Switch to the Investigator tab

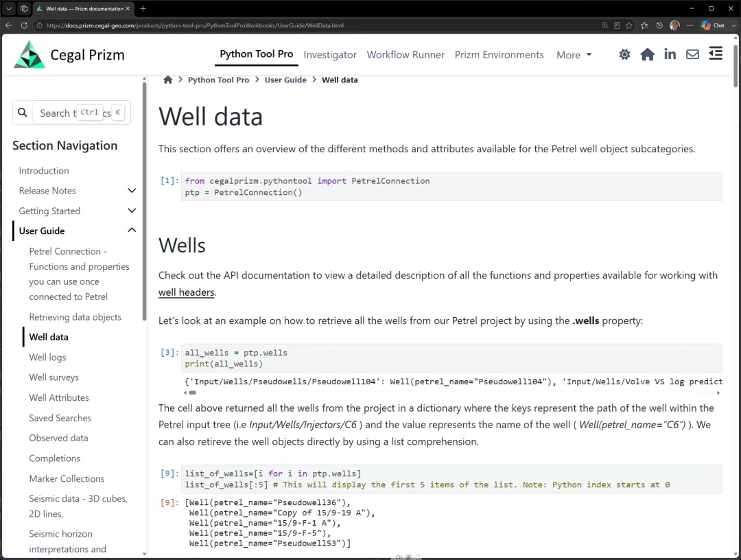[x=330, y=55]
